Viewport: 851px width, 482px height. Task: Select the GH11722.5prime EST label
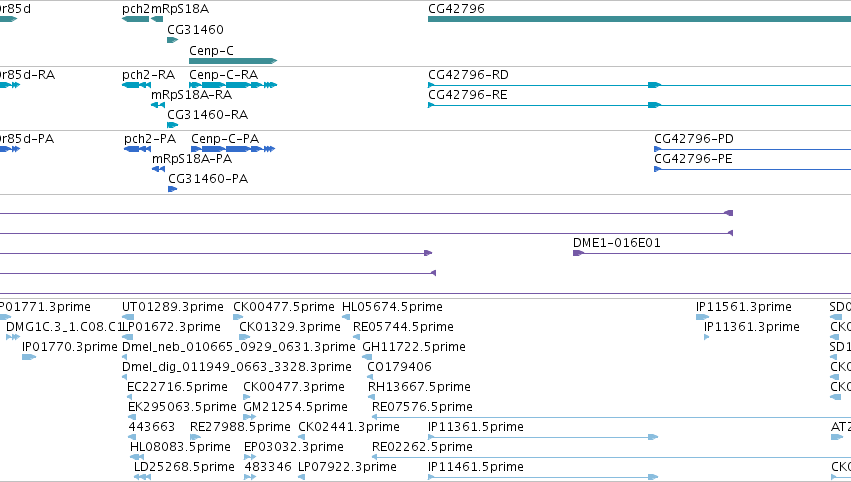pos(414,347)
